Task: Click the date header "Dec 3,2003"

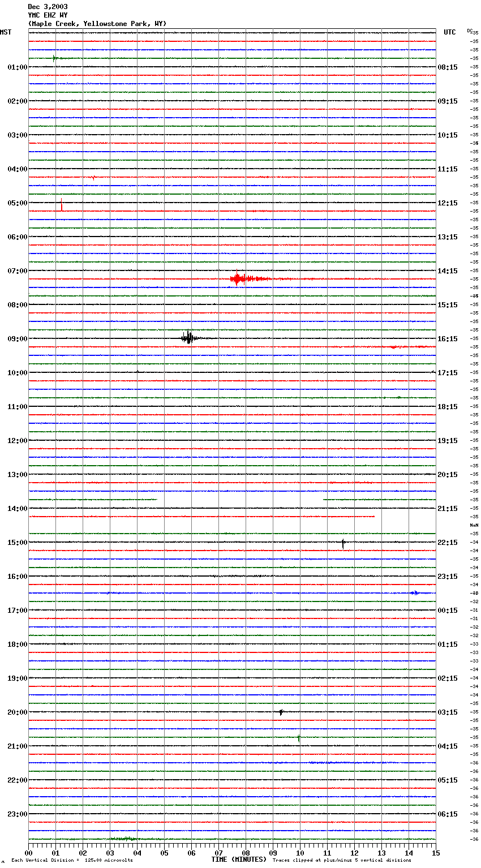Action: click(x=48, y=7)
